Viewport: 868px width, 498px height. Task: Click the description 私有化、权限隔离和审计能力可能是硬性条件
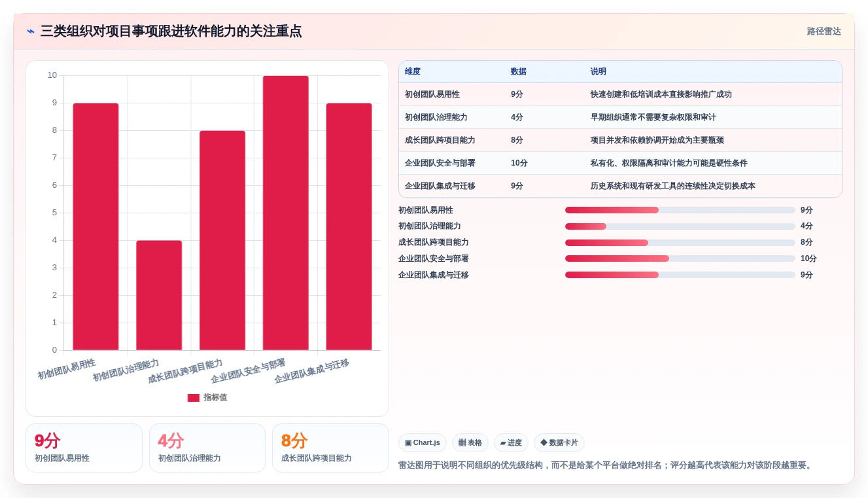pos(669,163)
